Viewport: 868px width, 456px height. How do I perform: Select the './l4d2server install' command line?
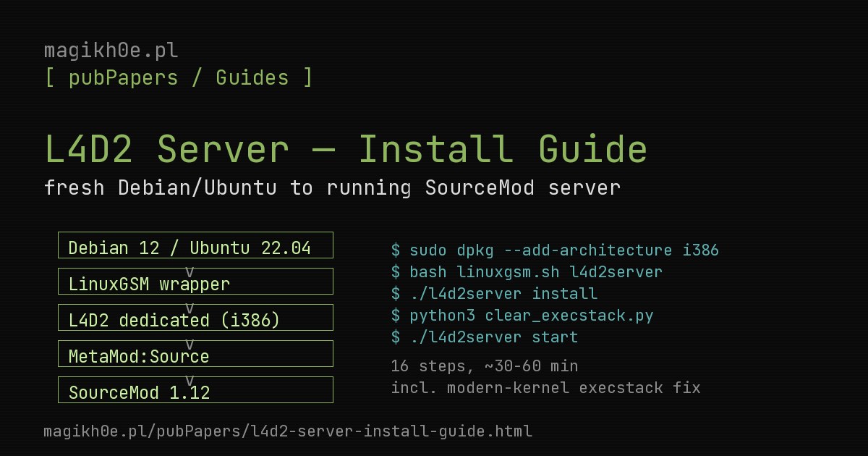[494, 294]
